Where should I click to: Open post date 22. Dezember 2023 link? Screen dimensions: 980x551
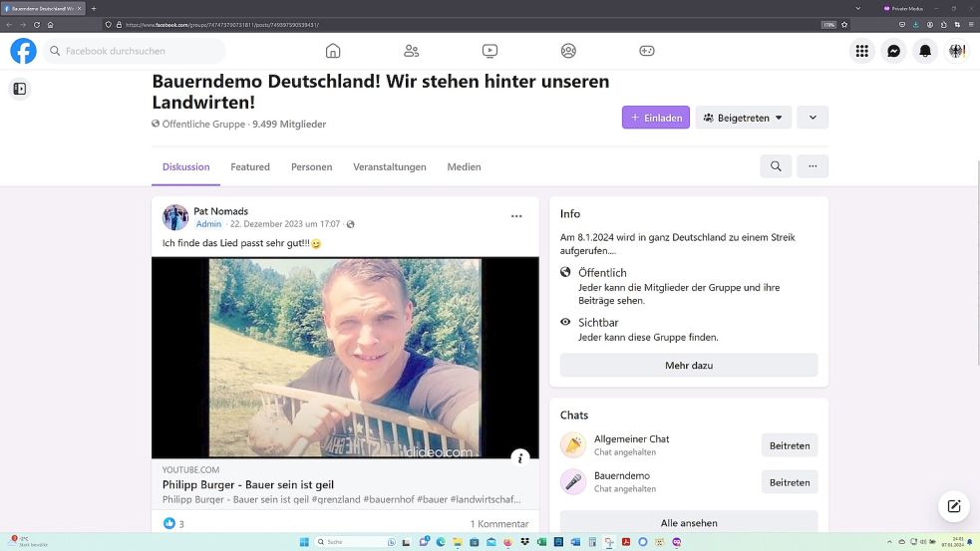coord(285,223)
